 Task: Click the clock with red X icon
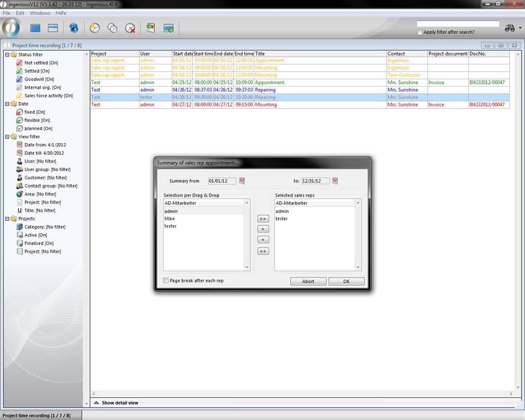click(x=130, y=28)
